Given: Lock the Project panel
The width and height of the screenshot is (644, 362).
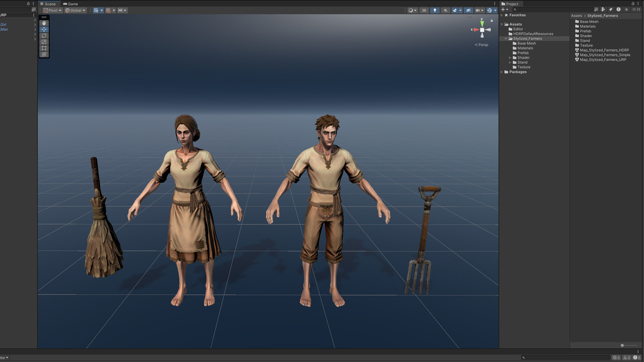Looking at the screenshot, I should pos(632,4).
